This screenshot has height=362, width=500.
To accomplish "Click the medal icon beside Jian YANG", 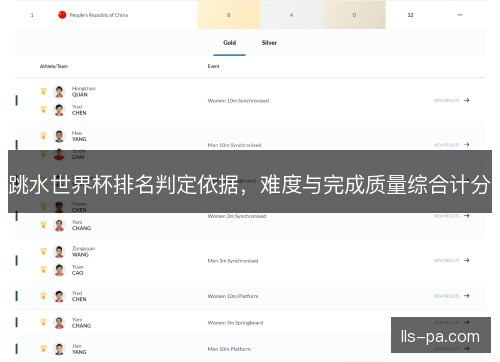I will pyautogui.click(x=43, y=348).
